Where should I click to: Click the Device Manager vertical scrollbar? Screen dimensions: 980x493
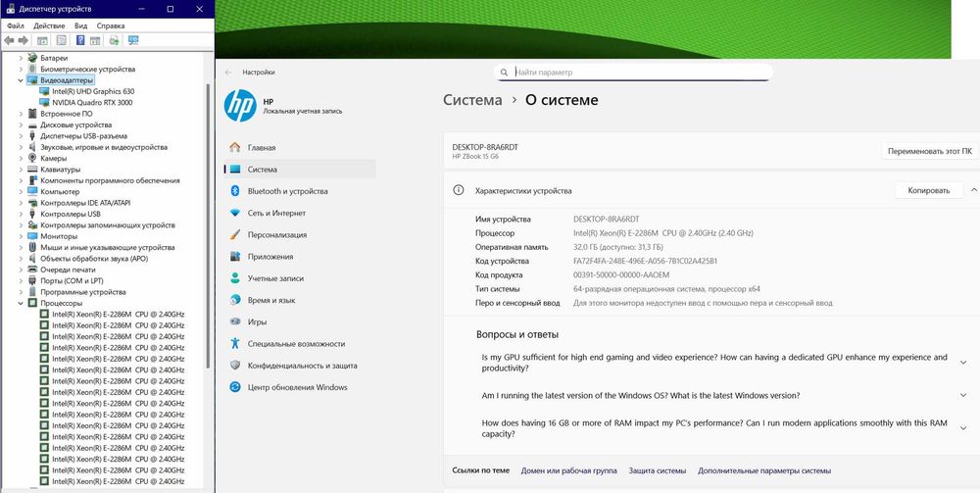(x=208, y=225)
